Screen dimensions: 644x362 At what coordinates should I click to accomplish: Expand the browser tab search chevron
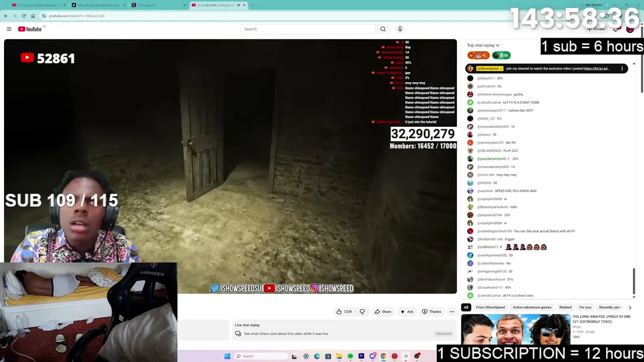[x=6, y=5]
